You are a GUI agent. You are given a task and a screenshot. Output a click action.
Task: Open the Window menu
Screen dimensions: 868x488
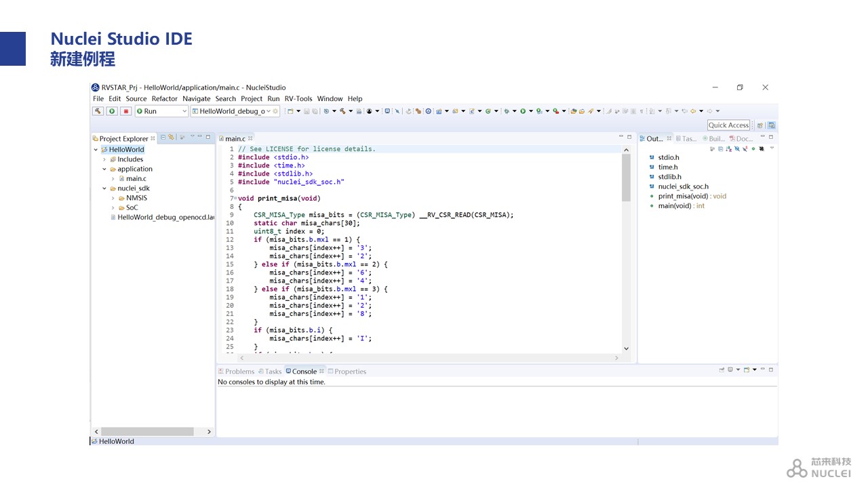330,98
